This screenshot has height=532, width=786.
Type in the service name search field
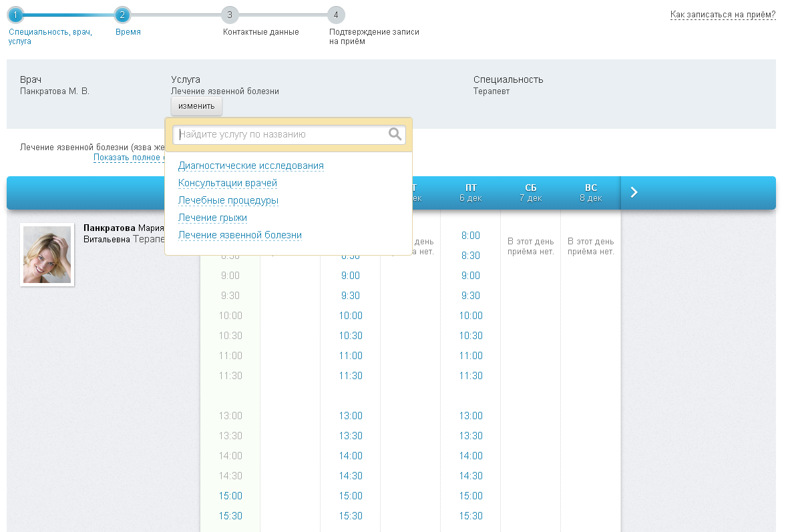tap(282, 135)
